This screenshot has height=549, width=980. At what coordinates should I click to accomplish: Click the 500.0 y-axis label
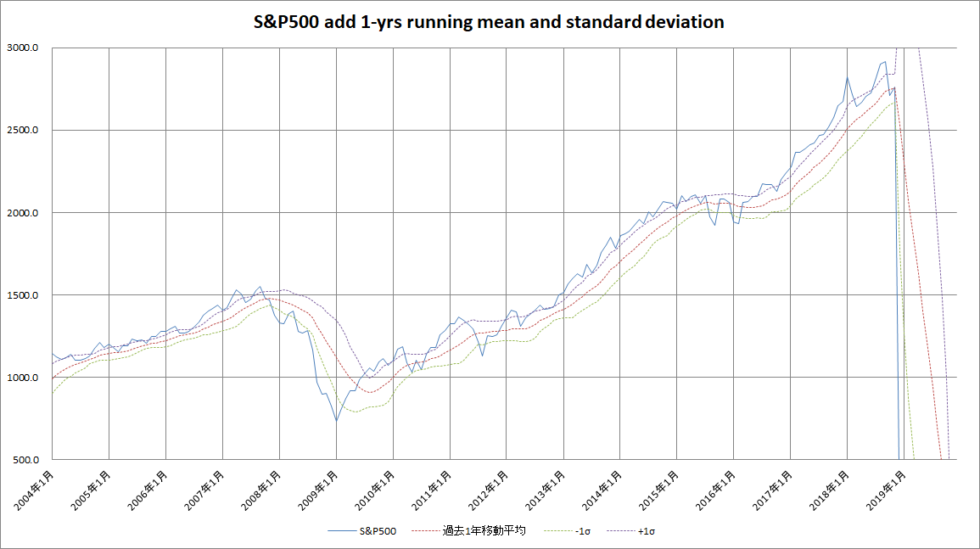click(x=25, y=460)
